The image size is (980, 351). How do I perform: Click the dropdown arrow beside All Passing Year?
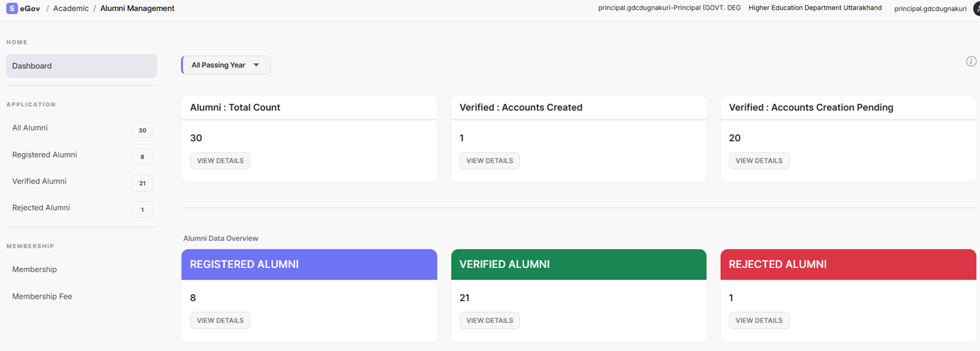257,65
